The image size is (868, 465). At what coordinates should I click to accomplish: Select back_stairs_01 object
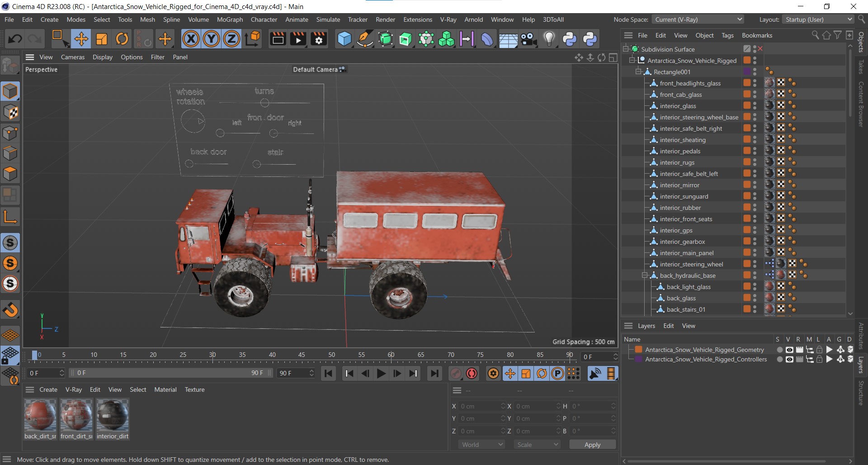686,309
